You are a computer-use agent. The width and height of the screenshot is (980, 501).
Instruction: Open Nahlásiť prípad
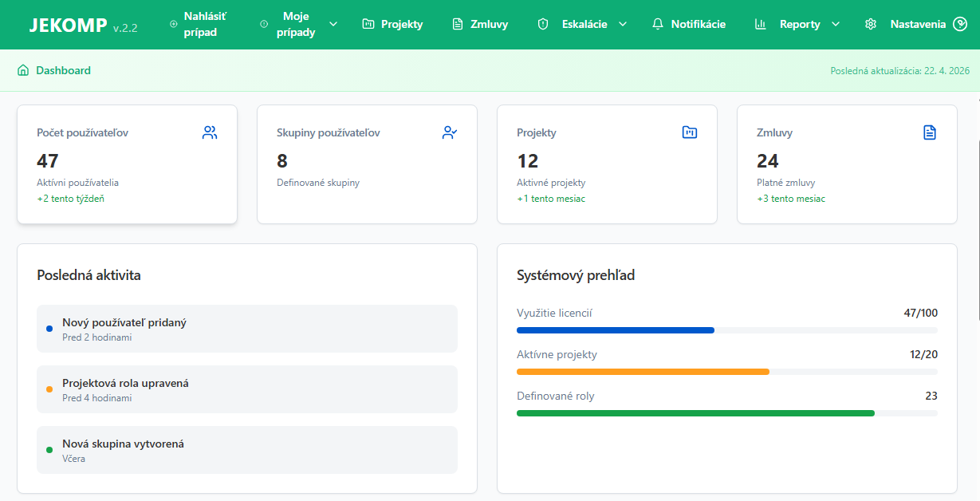point(202,24)
